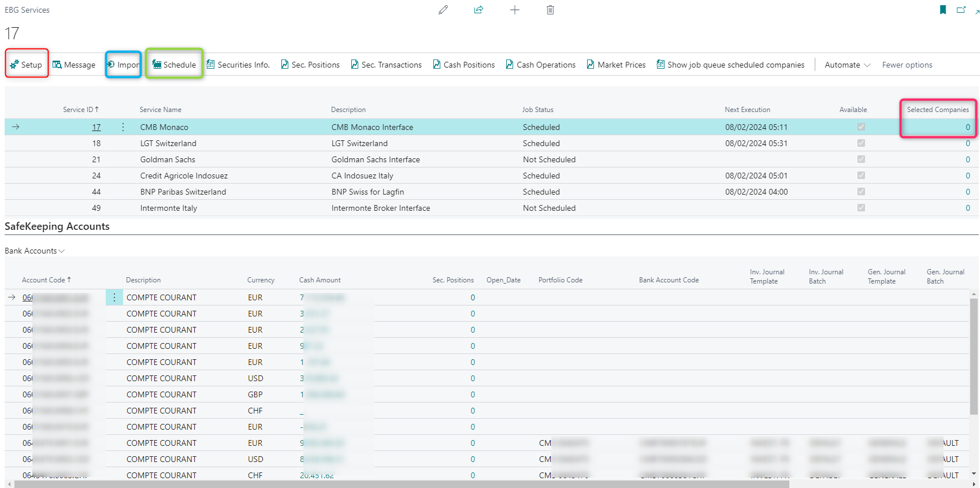Screen dimensions: 980x488
Task: Expand the Automate dropdown
Action: tap(848, 65)
